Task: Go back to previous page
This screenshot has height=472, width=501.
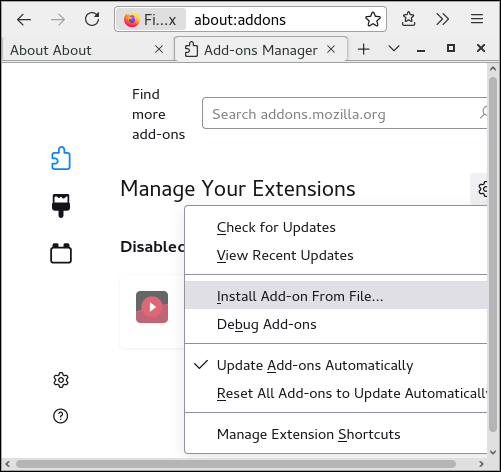Action: tap(24, 20)
